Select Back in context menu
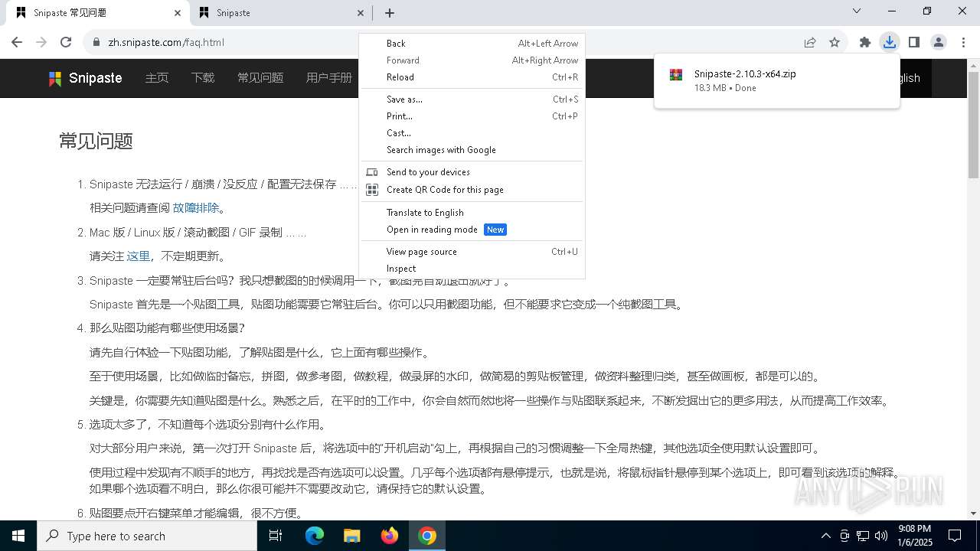The height and width of the screenshot is (551, 980). coord(472,44)
